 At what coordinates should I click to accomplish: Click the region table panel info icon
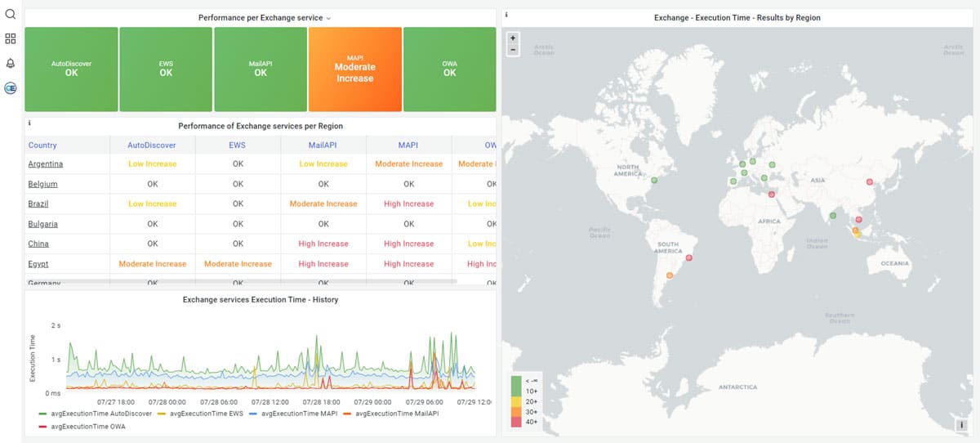[x=29, y=123]
